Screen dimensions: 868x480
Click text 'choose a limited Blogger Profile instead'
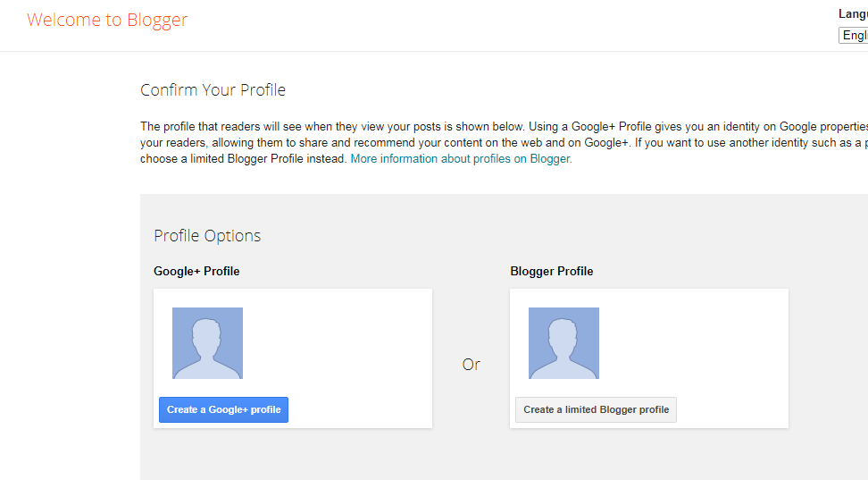click(x=243, y=159)
